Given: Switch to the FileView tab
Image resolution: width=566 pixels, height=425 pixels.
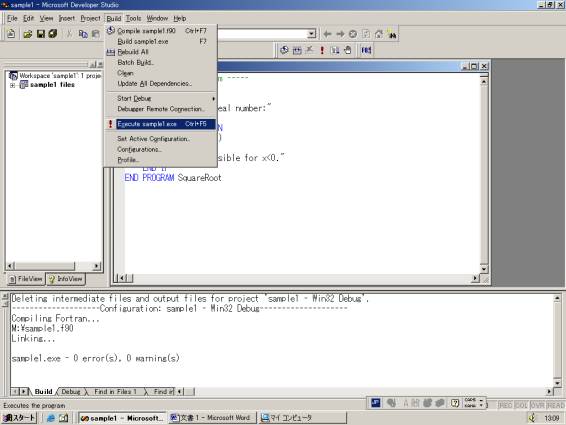Looking at the screenshot, I should point(26,279).
